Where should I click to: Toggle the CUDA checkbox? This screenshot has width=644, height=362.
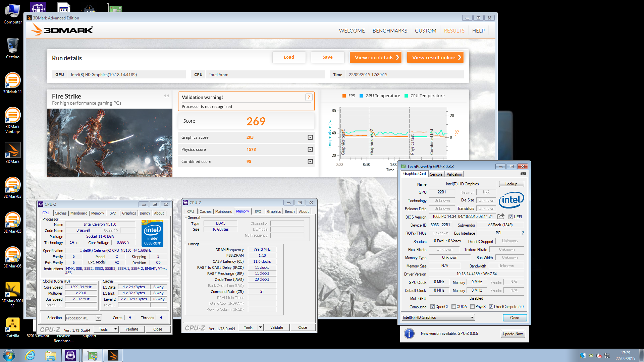point(453,307)
